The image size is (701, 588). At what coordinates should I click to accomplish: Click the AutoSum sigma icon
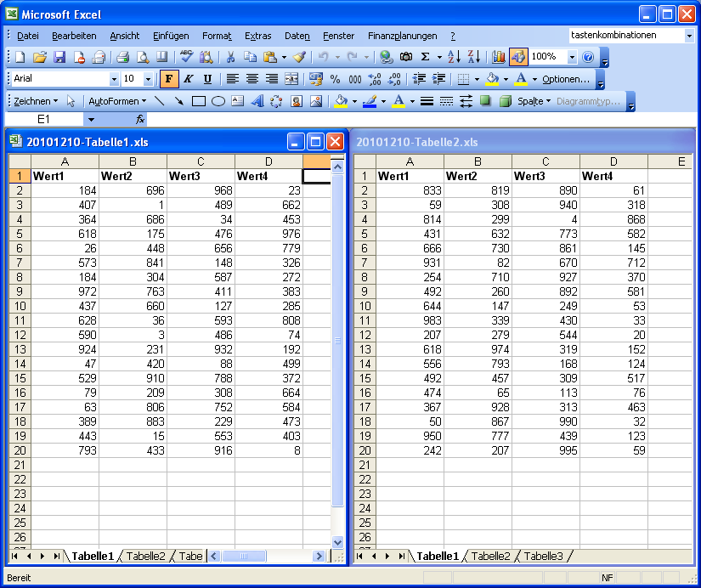[426, 57]
